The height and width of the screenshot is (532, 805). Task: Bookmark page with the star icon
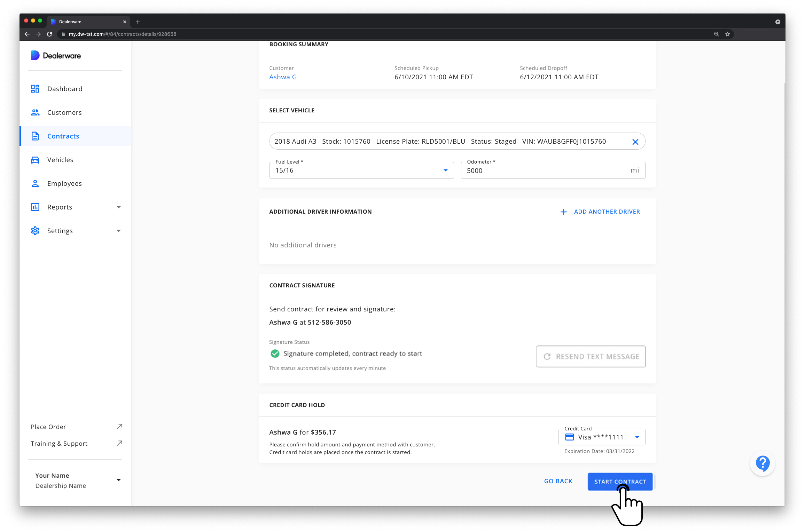[727, 34]
